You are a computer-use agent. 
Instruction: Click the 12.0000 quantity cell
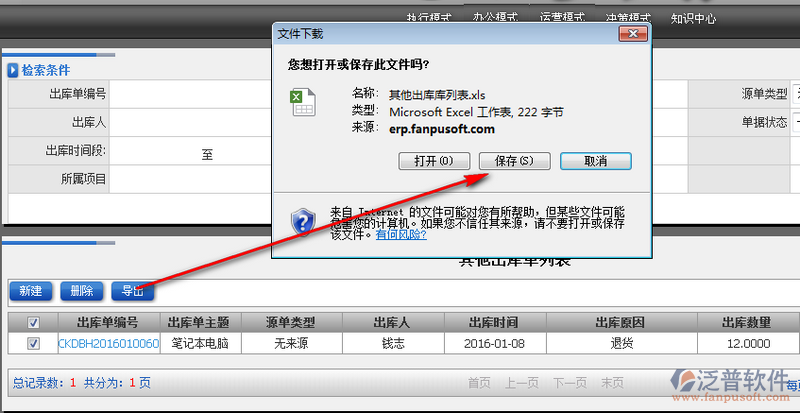click(748, 344)
